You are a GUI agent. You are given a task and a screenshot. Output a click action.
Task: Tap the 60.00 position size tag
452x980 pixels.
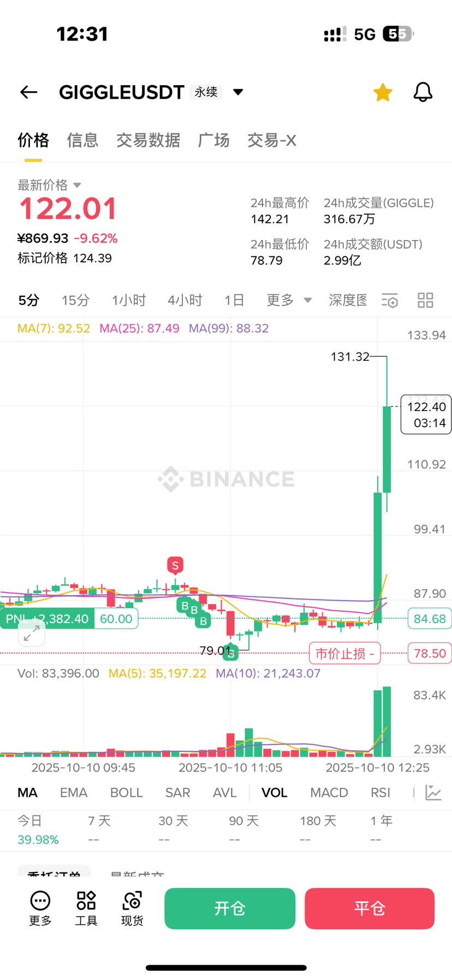116,619
